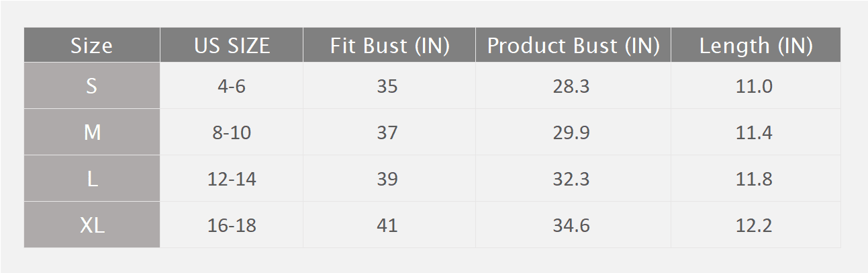868x273 pixels.
Task: Click the L size row label
Action: (x=92, y=179)
